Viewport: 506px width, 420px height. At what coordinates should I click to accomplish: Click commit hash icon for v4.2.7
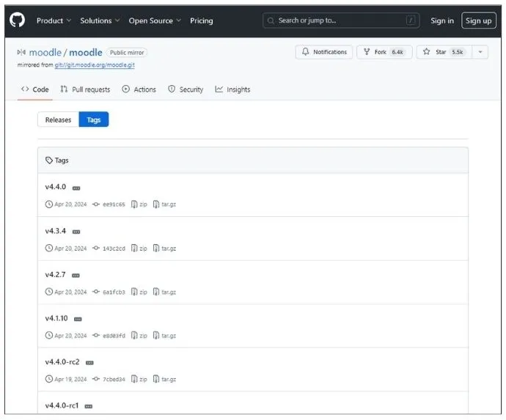click(96, 292)
